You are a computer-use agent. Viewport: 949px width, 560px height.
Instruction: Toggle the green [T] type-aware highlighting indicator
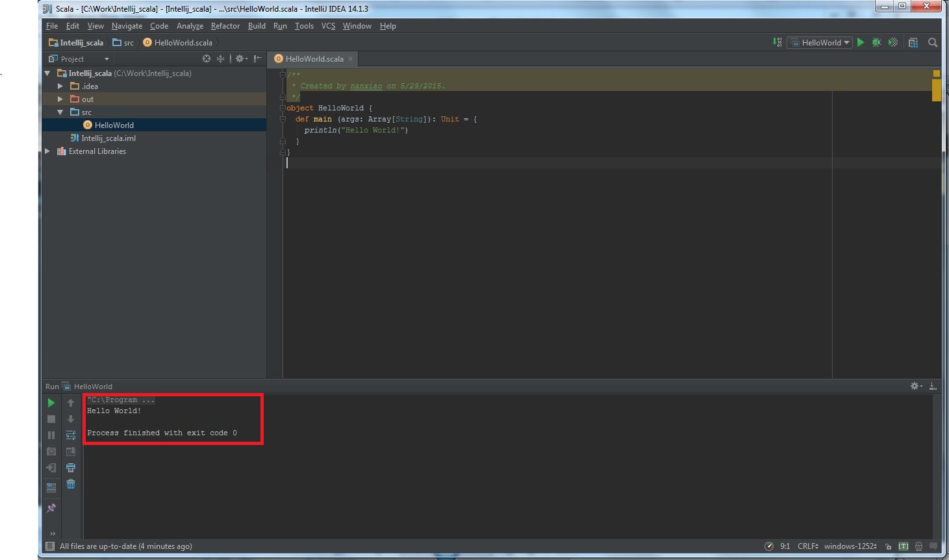tap(904, 546)
